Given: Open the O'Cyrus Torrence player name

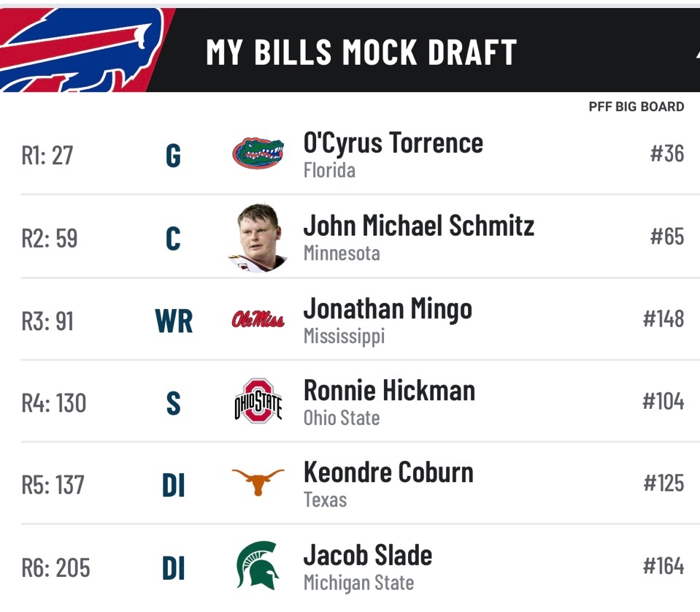Looking at the screenshot, I should click(393, 143).
